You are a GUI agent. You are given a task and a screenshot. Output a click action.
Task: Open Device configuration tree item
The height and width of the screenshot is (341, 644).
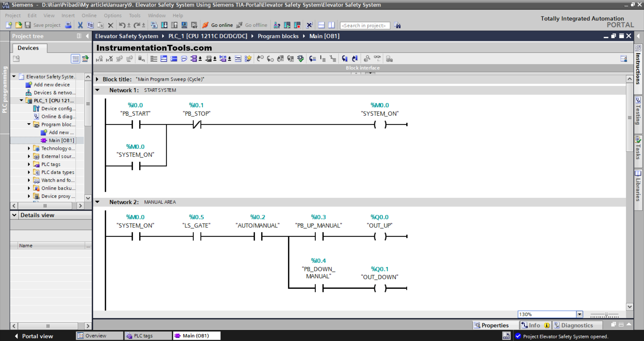55,109
